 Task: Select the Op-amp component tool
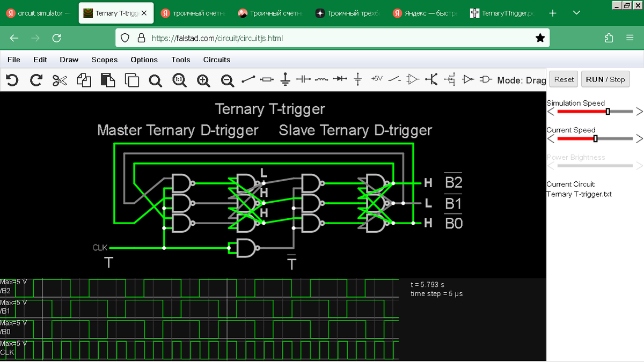click(412, 79)
